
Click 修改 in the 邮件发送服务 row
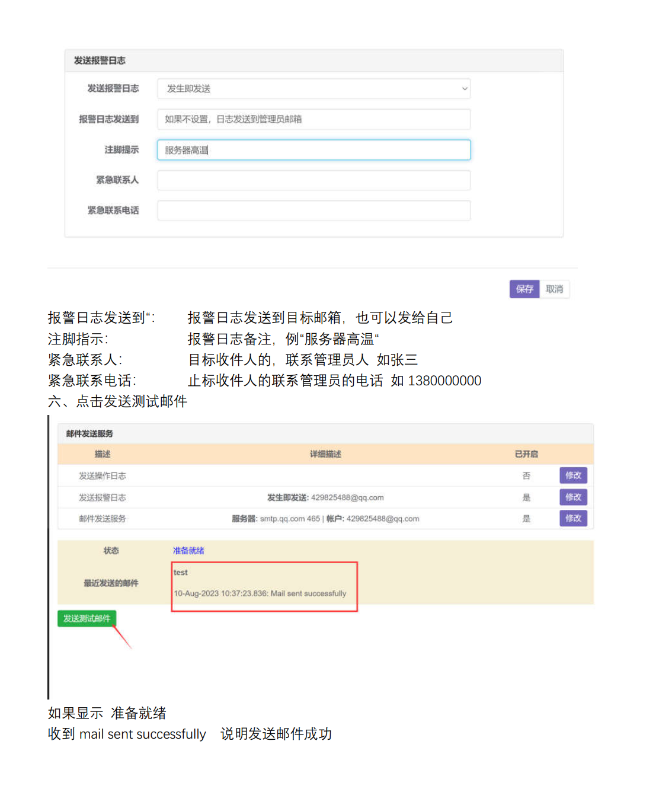573,518
